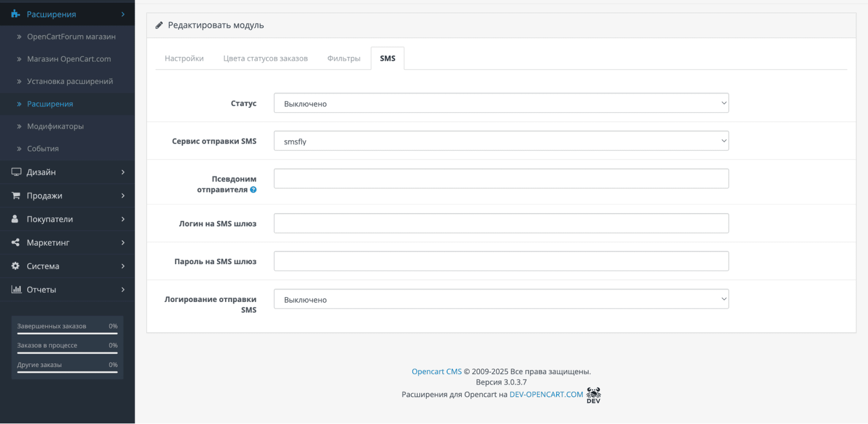Click the DEV crab logo in footer
The height and width of the screenshot is (424, 868).
click(593, 395)
